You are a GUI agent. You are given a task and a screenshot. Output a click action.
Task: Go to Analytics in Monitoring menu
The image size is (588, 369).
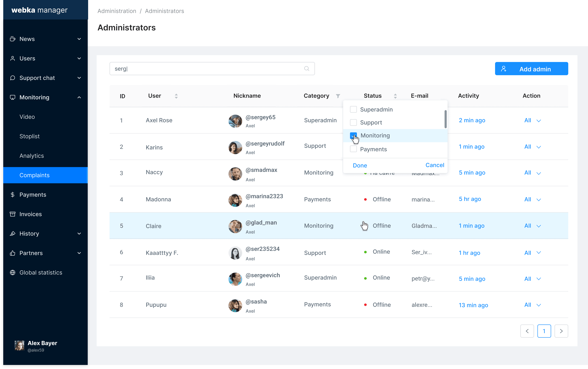point(32,156)
